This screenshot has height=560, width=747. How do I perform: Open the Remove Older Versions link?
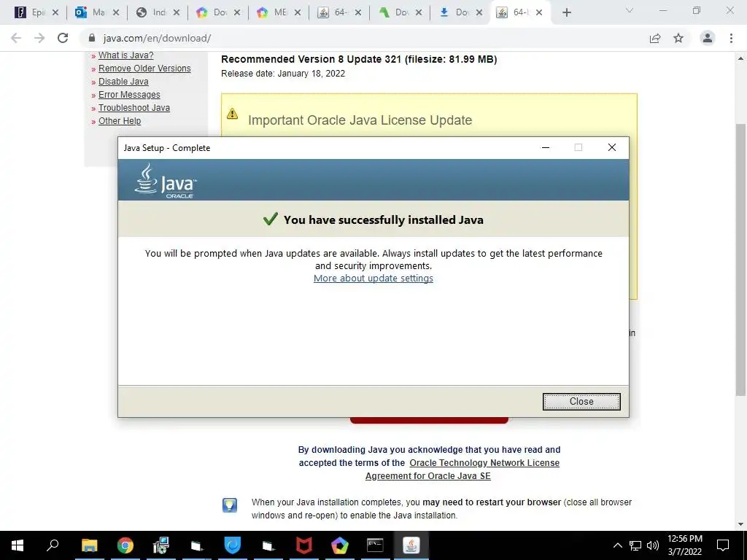(x=144, y=68)
